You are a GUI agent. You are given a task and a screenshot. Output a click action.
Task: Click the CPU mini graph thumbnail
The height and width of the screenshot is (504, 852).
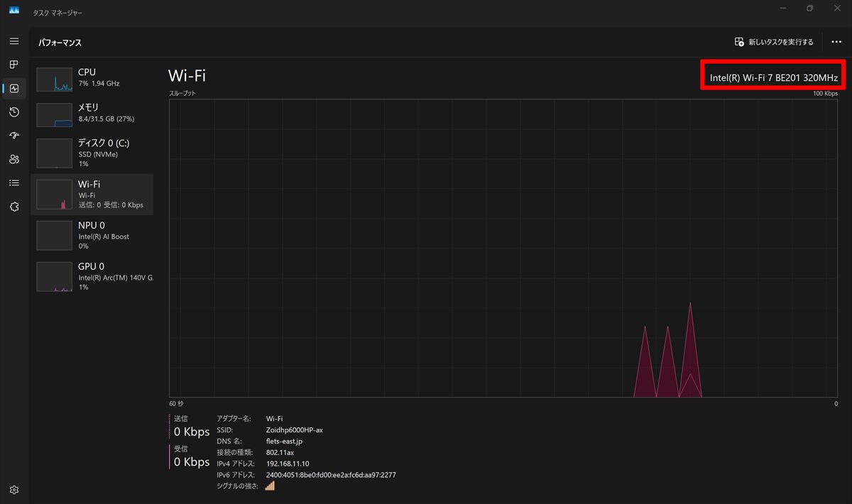(55, 80)
